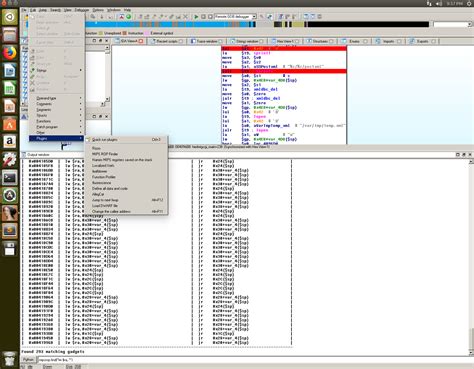Open the Search menu in menu bar
The image size is (474, 369).
(x=55, y=10)
